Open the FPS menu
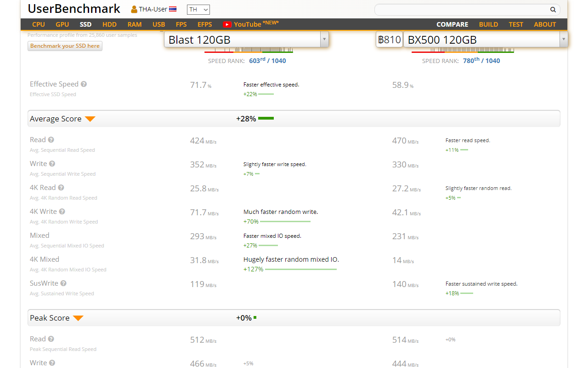The height and width of the screenshot is (368, 588). coord(181,24)
